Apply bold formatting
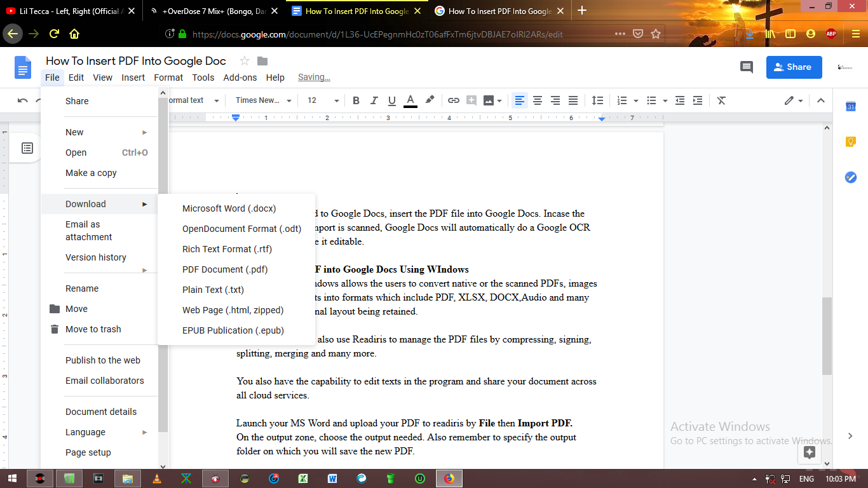The image size is (868, 488). click(356, 100)
